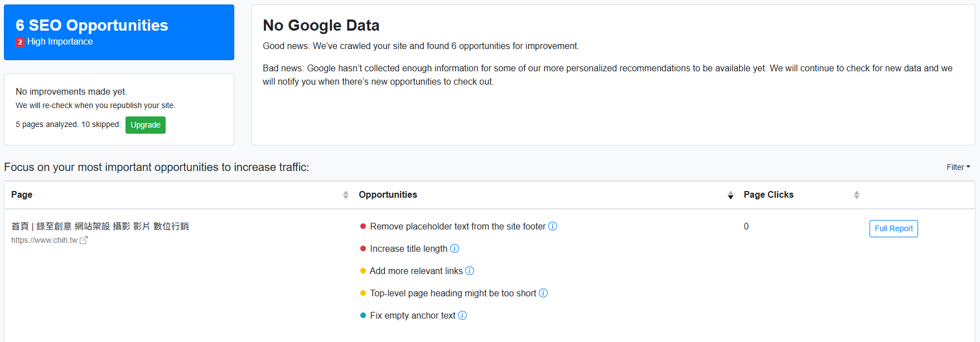Select Remove placeholder text from footer opportunity

[458, 226]
